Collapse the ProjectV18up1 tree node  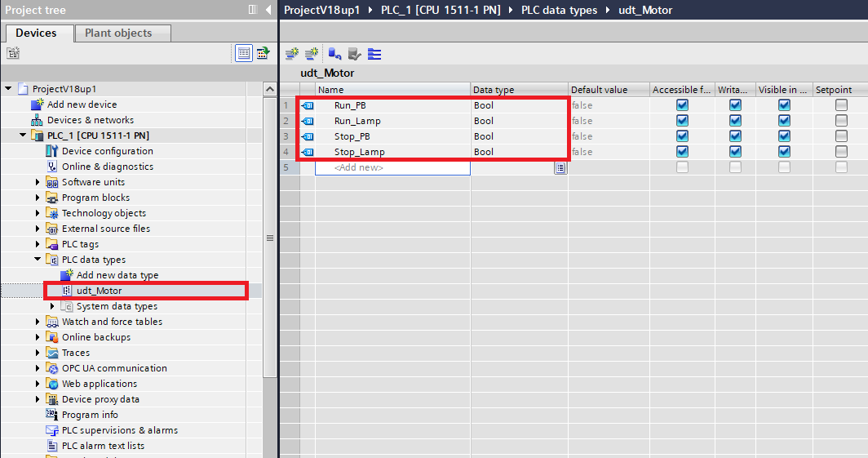coord(8,89)
